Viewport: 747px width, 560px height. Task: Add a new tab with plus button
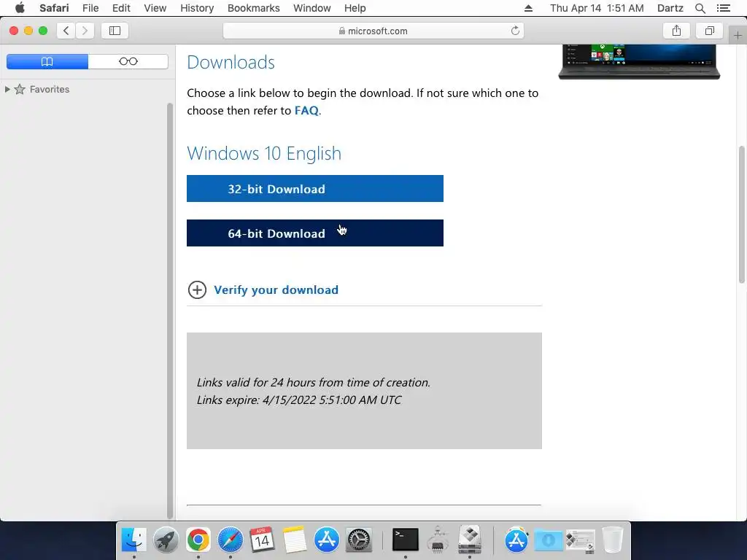[x=738, y=36]
